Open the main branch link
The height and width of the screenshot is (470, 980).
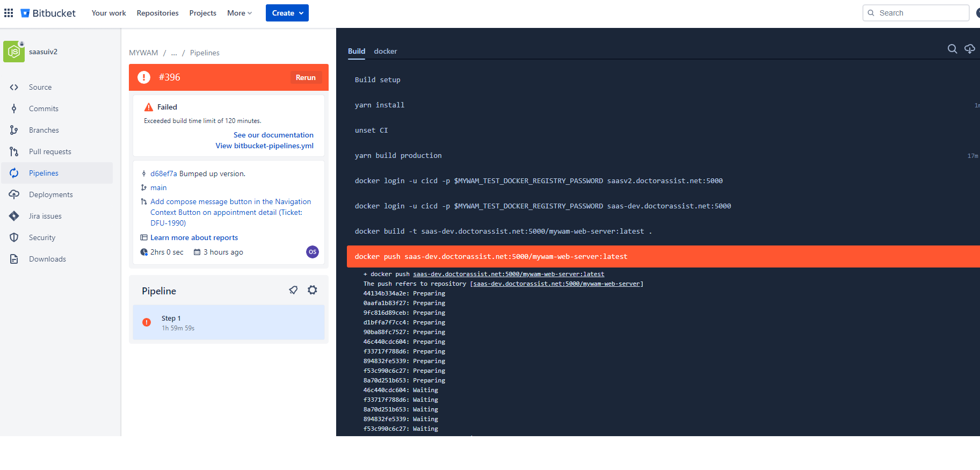pyautogui.click(x=158, y=187)
